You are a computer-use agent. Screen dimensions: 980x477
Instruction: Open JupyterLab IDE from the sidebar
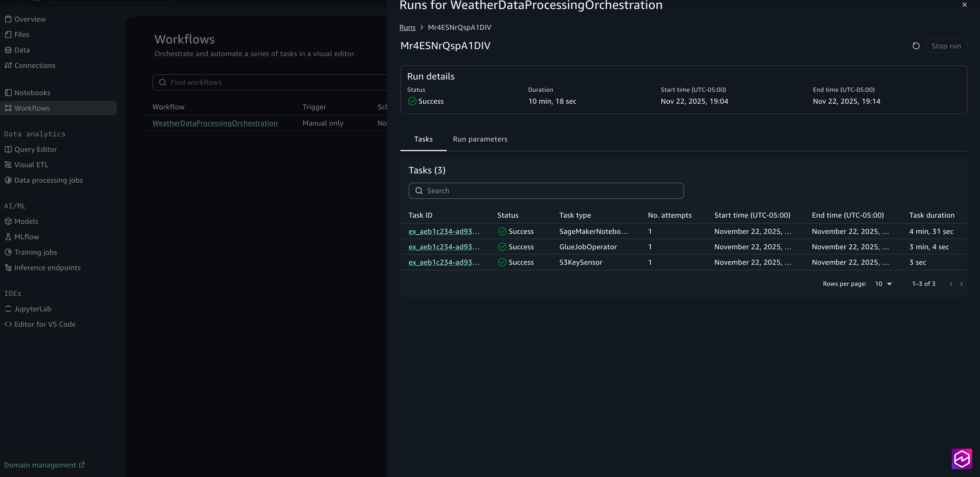click(32, 309)
